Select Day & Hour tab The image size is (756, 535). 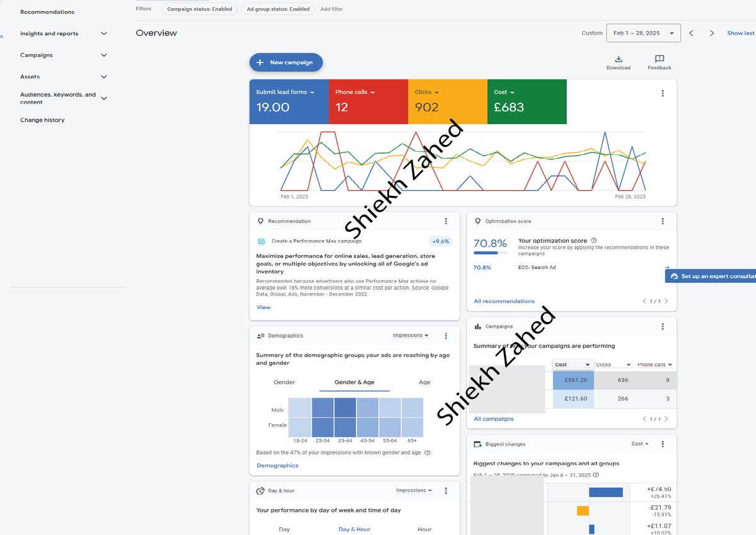click(x=354, y=529)
